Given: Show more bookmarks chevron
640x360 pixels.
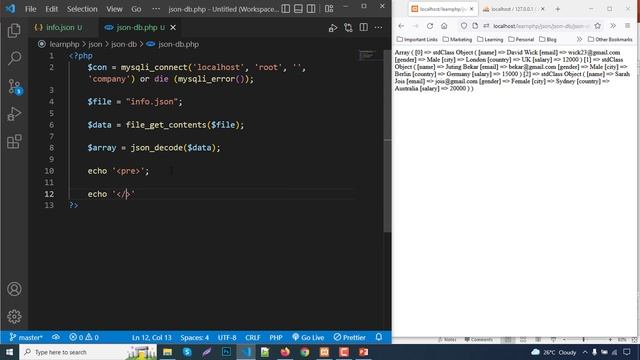Looking at the screenshot, I should point(579,39).
